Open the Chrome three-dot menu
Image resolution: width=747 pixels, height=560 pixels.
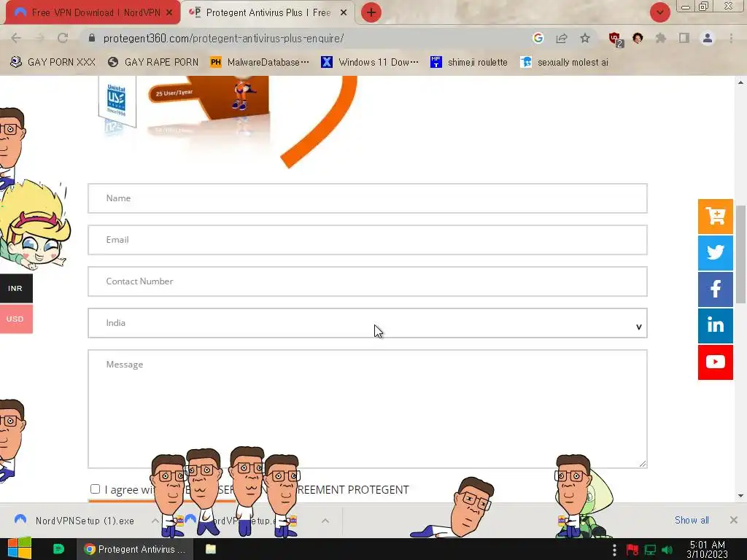click(x=731, y=38)
